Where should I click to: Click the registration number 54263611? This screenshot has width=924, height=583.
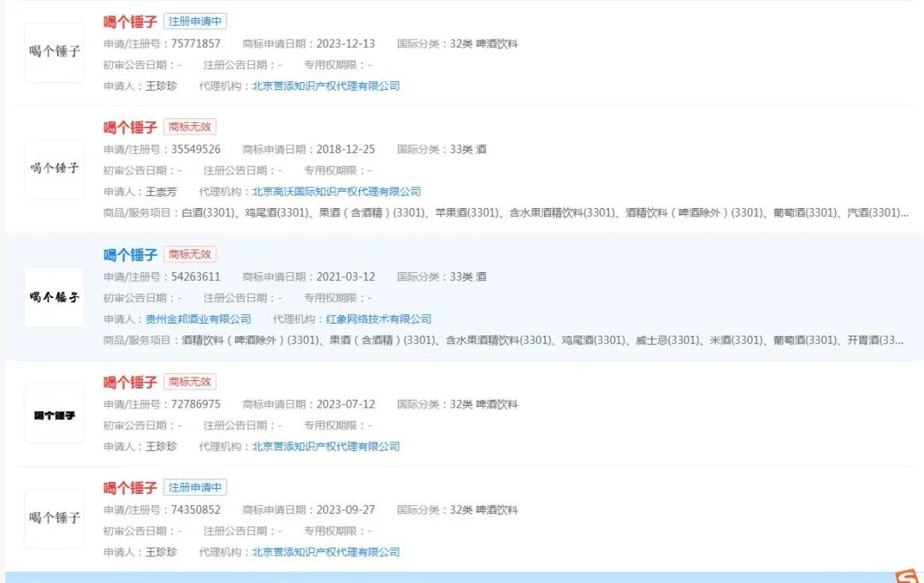[196, 277]
